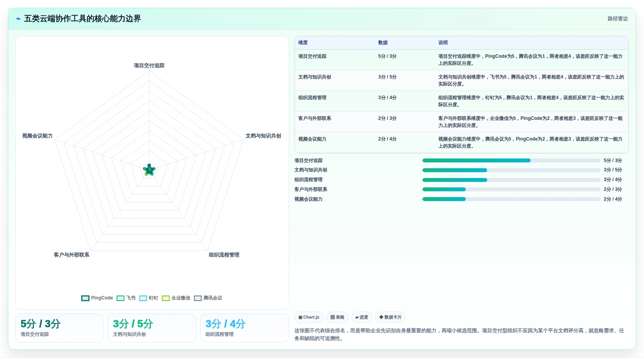Click the radar axis label 文档与知识共创
This screenshot has width=644, height=358.
pos(263,136)
